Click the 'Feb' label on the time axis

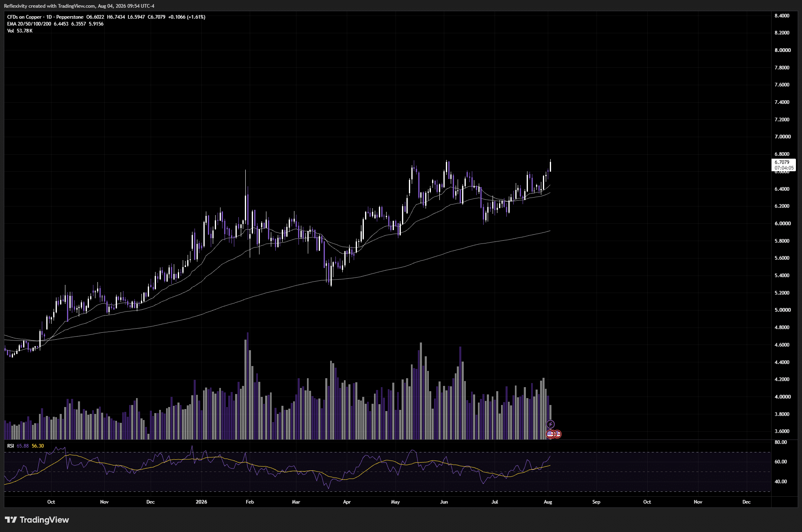point(250,502)
